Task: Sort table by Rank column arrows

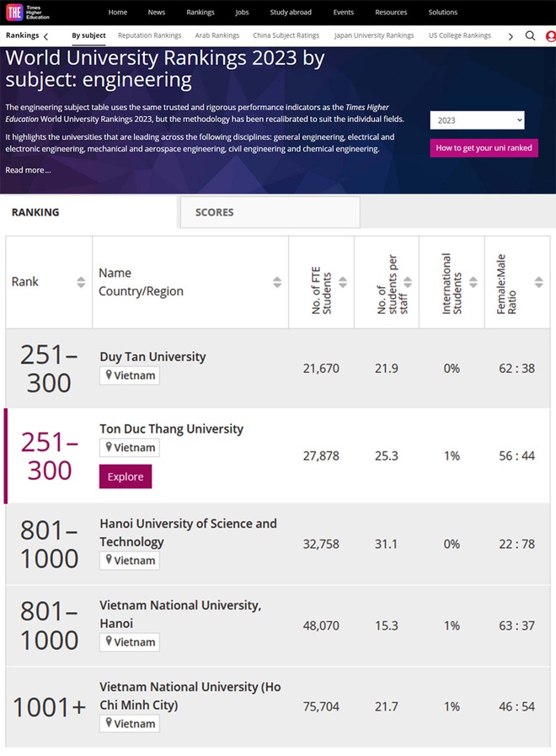Action: (81, 282)
